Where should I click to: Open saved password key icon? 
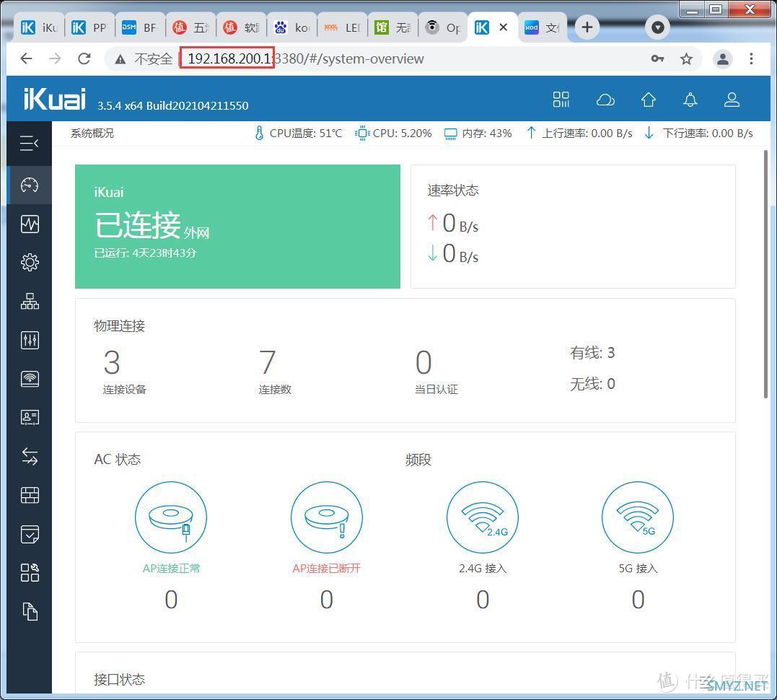pyautogui.click(x=657, y=59)
